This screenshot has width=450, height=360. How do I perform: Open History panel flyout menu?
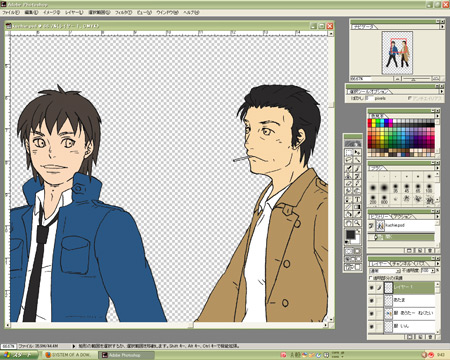tap(438, 216)
